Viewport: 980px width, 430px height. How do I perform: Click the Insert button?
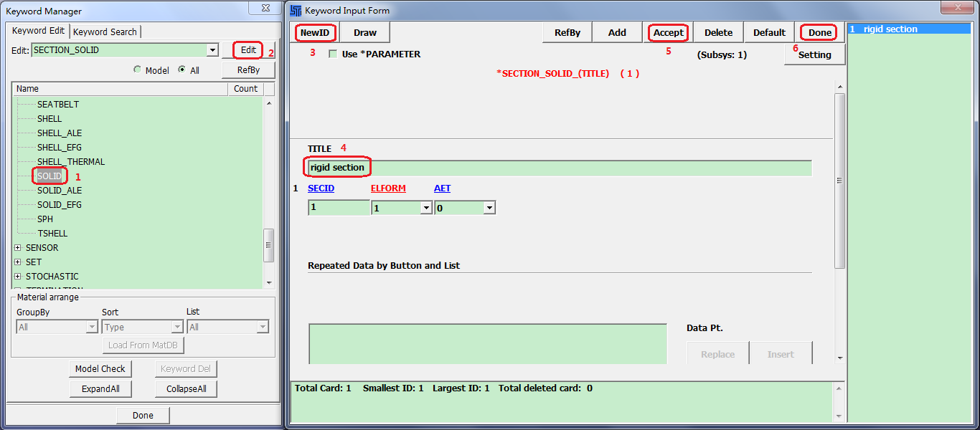click(x=781, y=354)
